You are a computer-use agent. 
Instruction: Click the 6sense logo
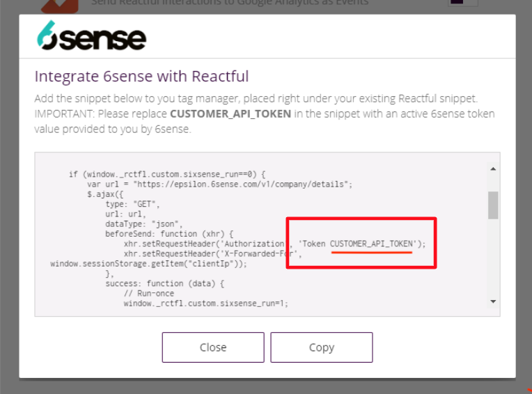click(x=92, y=36)
